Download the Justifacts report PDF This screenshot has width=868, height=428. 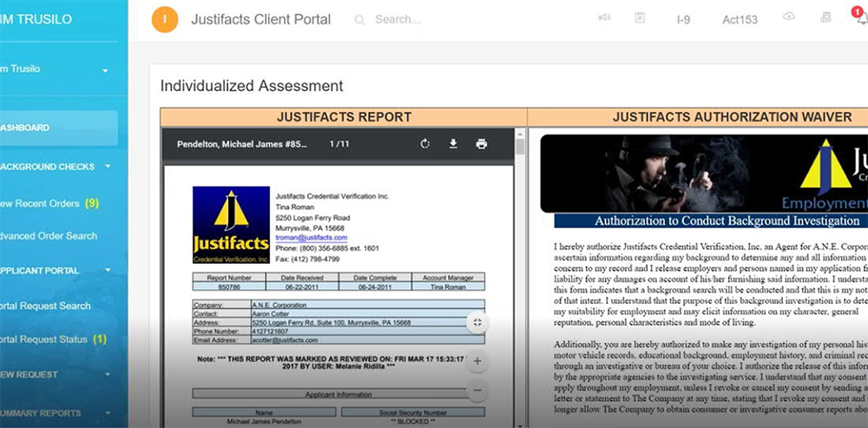(x=453, y=144)
